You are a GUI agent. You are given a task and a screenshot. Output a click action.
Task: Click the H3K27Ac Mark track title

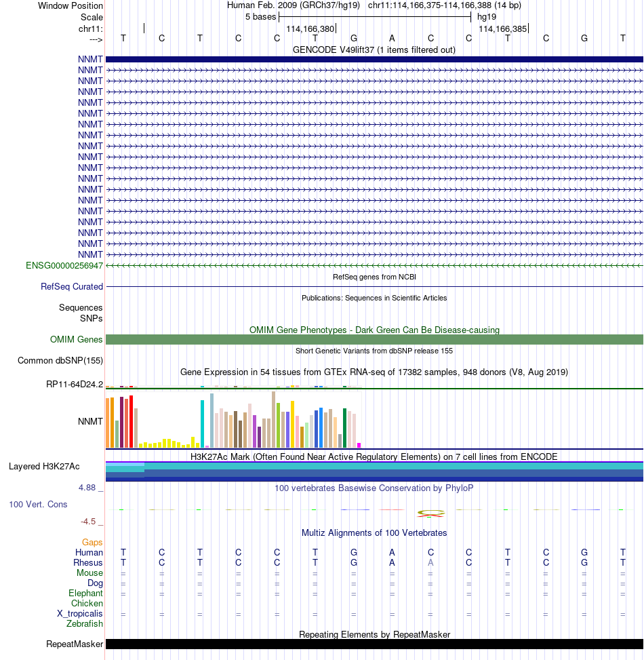374,457
